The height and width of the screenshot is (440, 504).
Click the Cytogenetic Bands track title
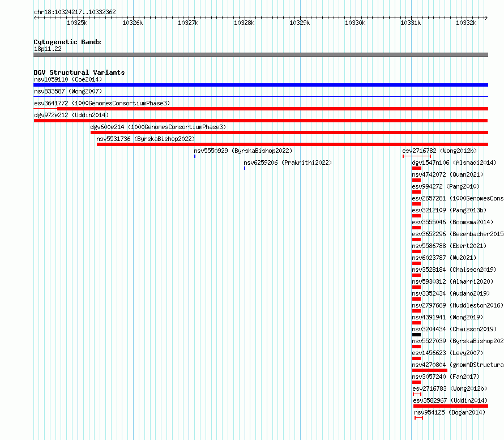tap(67, 42)
